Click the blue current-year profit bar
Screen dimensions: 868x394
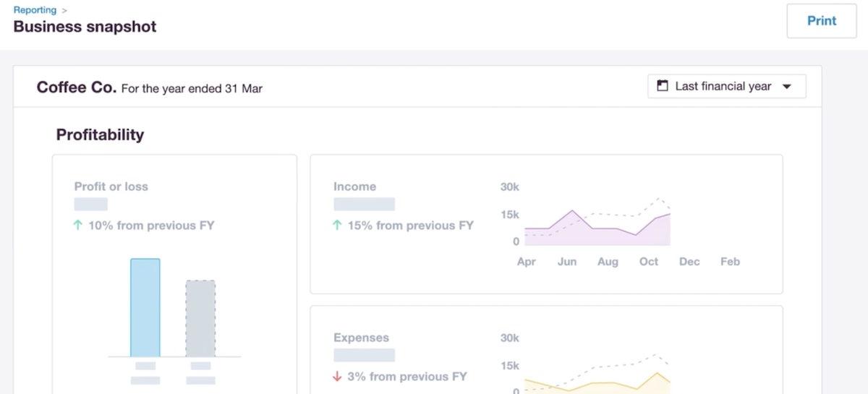point(145,307)
